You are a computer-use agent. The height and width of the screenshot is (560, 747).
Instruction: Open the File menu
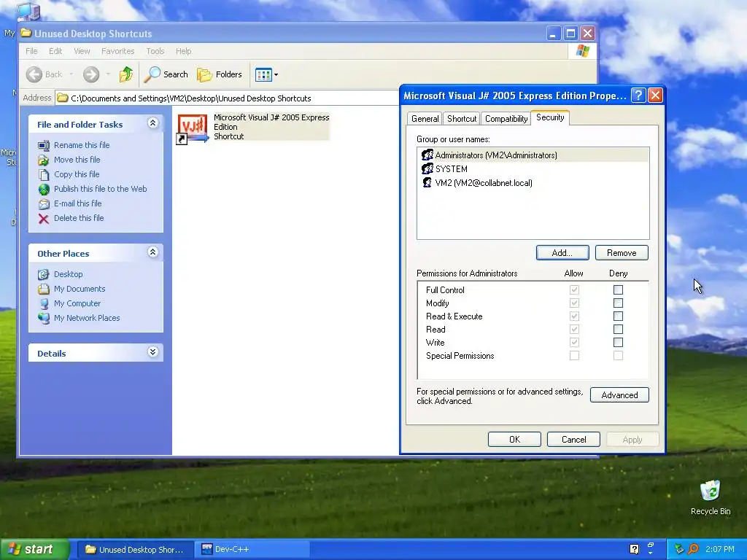[31, 51]
